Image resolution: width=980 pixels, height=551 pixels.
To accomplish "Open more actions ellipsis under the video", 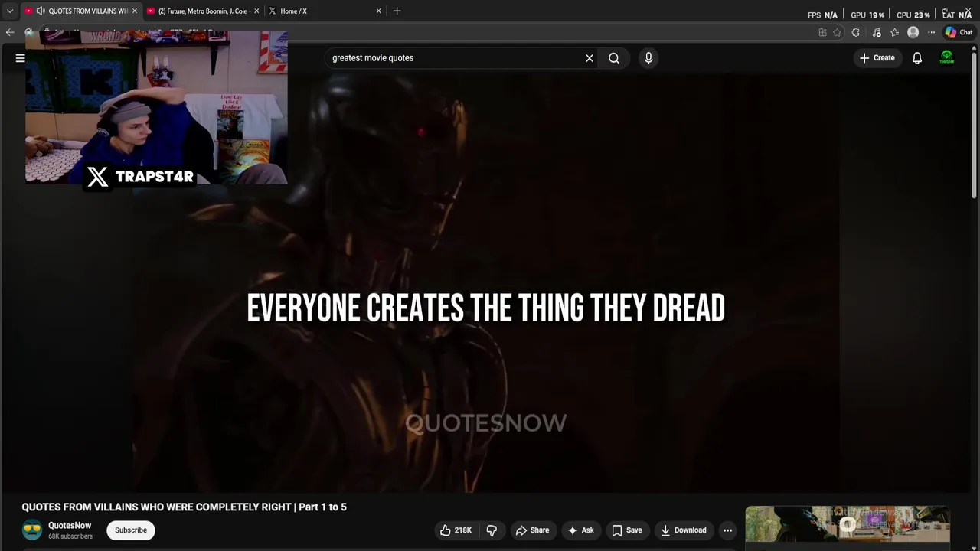I will pos(727,530).
